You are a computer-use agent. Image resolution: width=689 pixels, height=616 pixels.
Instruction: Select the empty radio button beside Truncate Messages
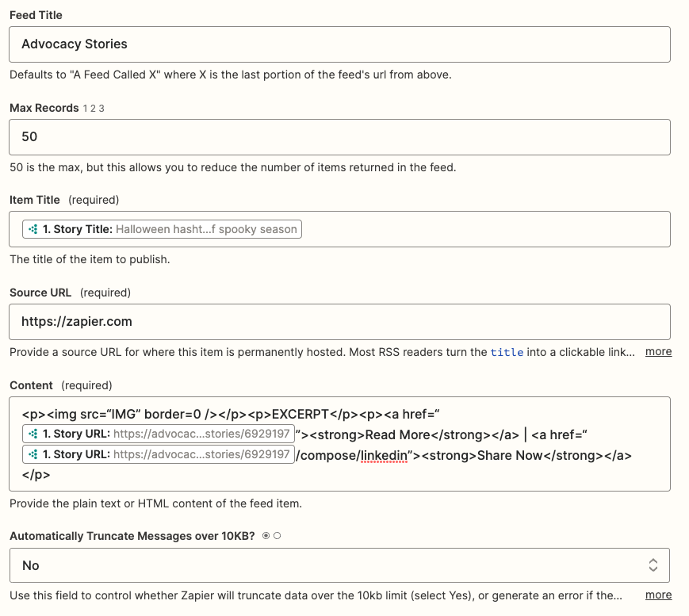(x=278, y=536)
